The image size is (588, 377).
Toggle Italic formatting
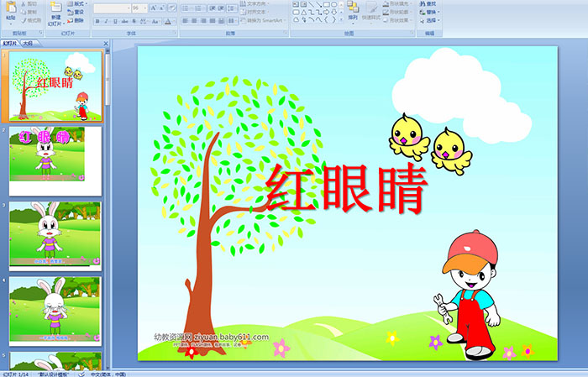[106, 21]
